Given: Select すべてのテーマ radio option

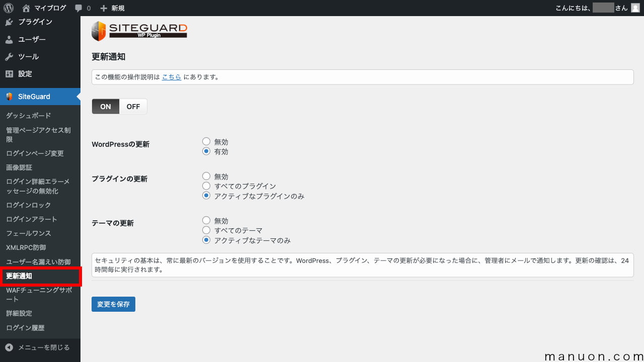Looking at the screenshot, I should coord(206,230).
